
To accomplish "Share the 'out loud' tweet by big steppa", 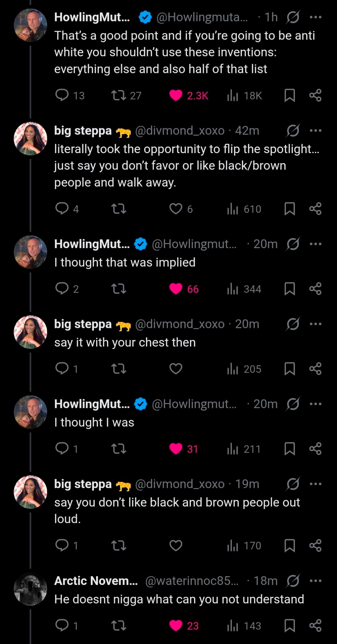I will click(x=315, y=545).
